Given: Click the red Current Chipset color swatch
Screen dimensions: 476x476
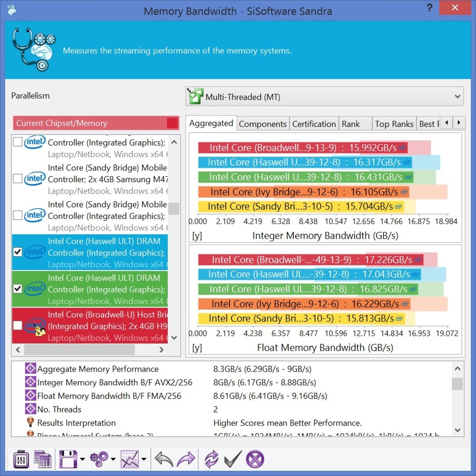Looking at the screenshot, I should [172, 123].
